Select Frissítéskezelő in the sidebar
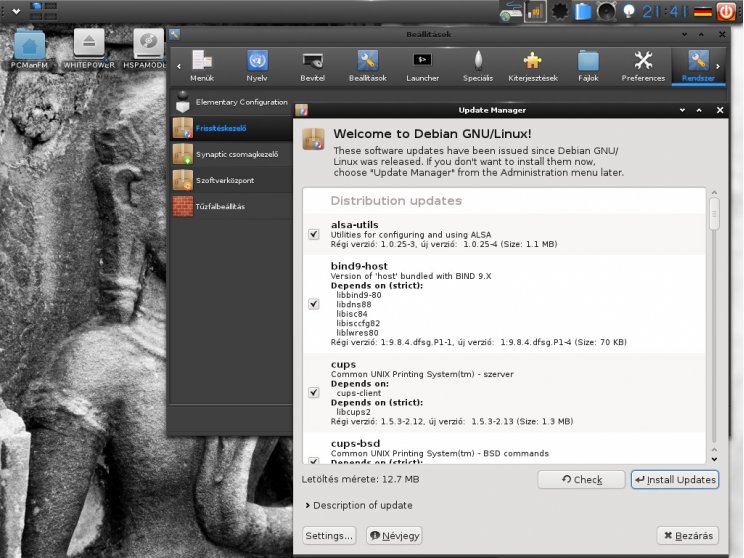Viewport: 744px width, 558px height. pyautogui.click(x=231, y=128)
